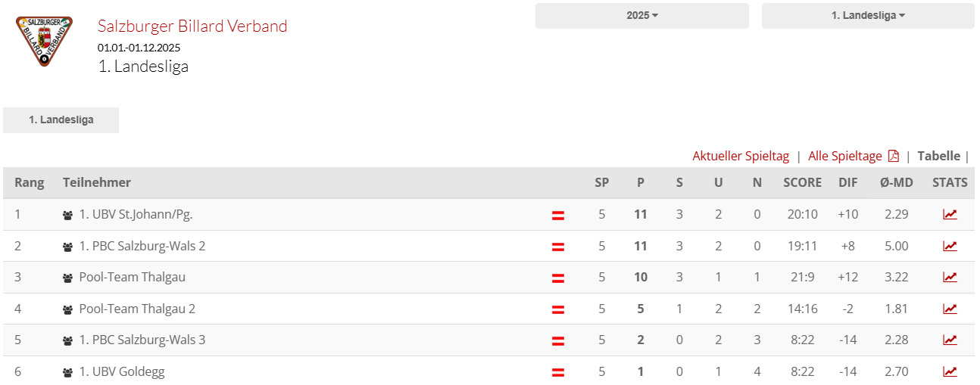Image resolution: width=980 pixels, height=385 pixels.
Task: Open Salzburger Billard Verband title link
Action: click(192, 26)
